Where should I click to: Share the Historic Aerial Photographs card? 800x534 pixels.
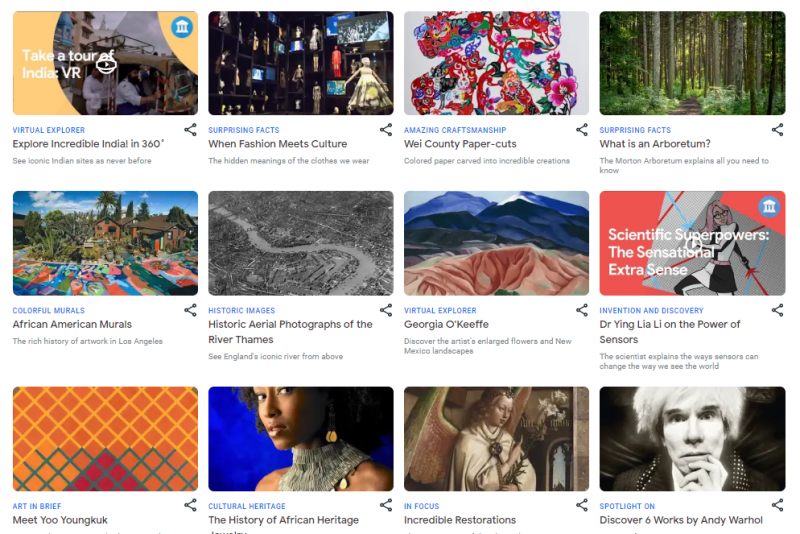[386, 310]
